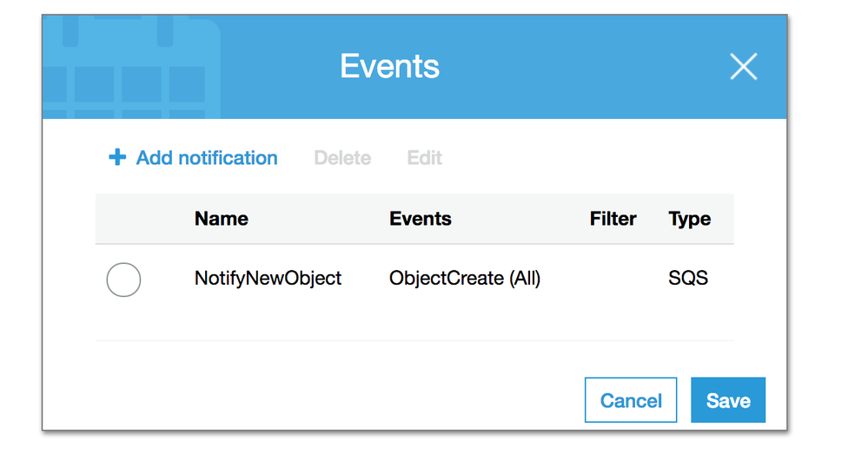This screenshot has height=474, width=868.
Task: Click the Type column header
Action: point(690,219)
